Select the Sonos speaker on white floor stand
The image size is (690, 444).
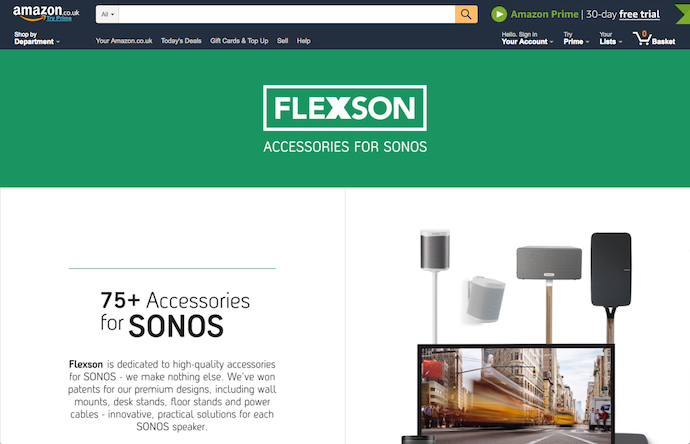(435, 286)
